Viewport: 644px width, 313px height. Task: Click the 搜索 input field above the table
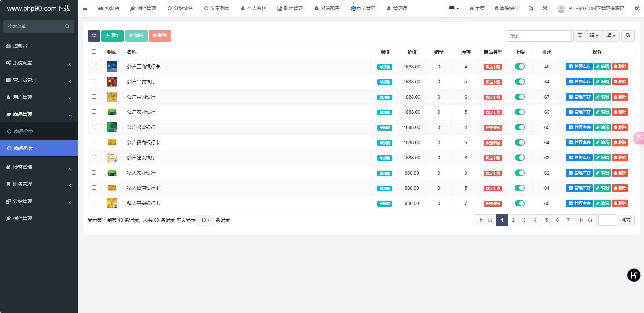click(538, 36)
